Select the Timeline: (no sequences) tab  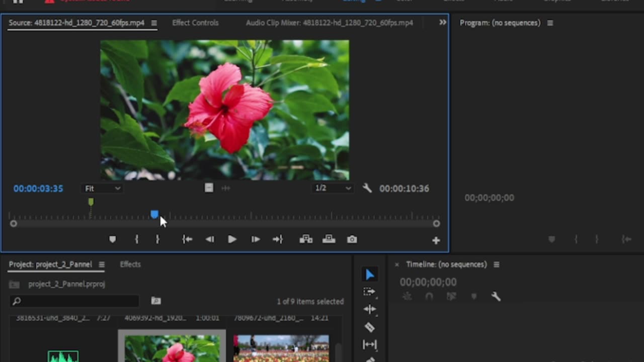pyautogui.click(x=447, y=264)
